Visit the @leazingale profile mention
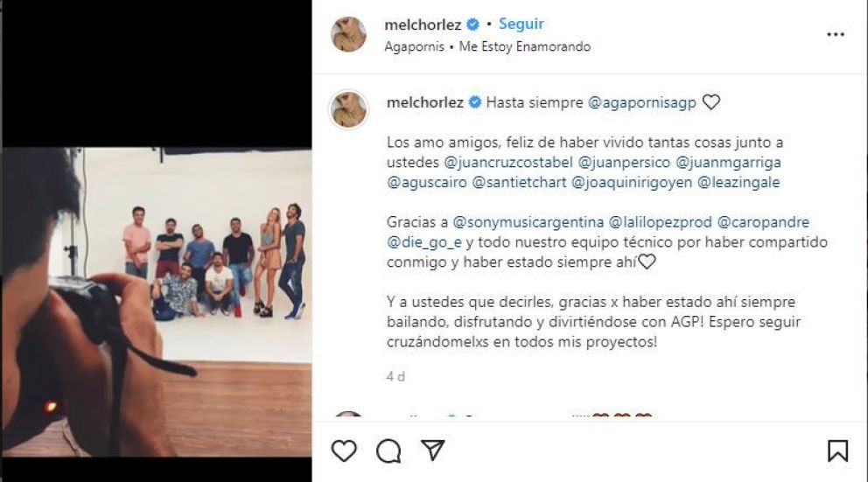This screenshot has width=868, height=482. click(x=738, y=183)
